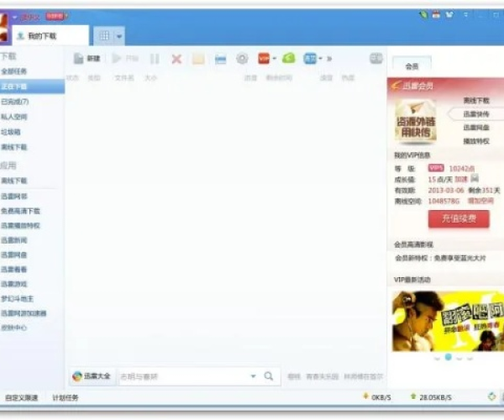The width and height of the screenshot is (504, 420).
Task: Click the green feather icon in title bar
Action: click(423, 14)
